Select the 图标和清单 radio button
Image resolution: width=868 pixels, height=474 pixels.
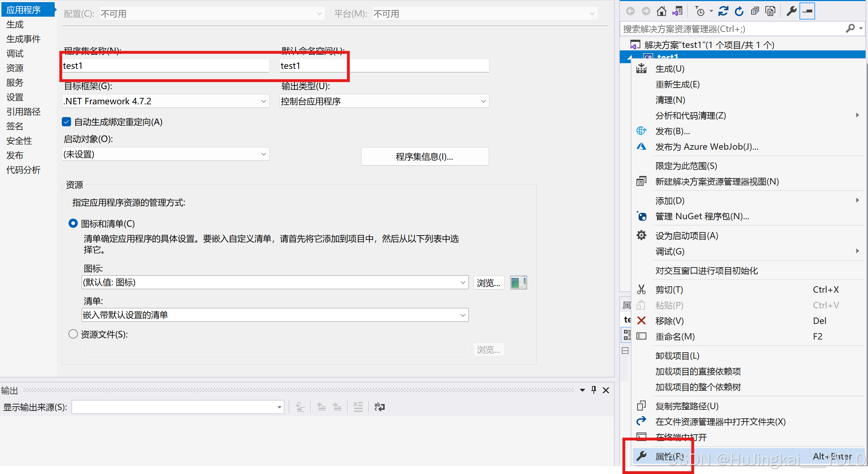[73, 224]
